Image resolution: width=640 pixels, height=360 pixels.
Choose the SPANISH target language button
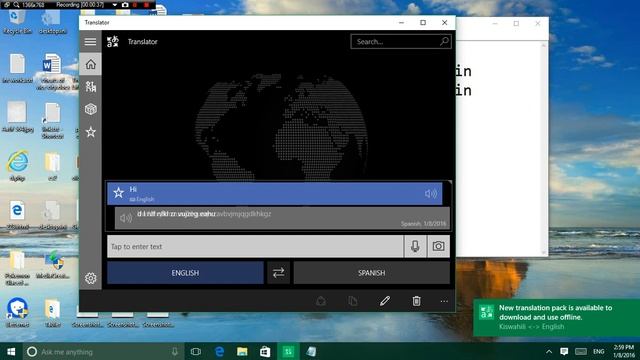tap(371, 273)
